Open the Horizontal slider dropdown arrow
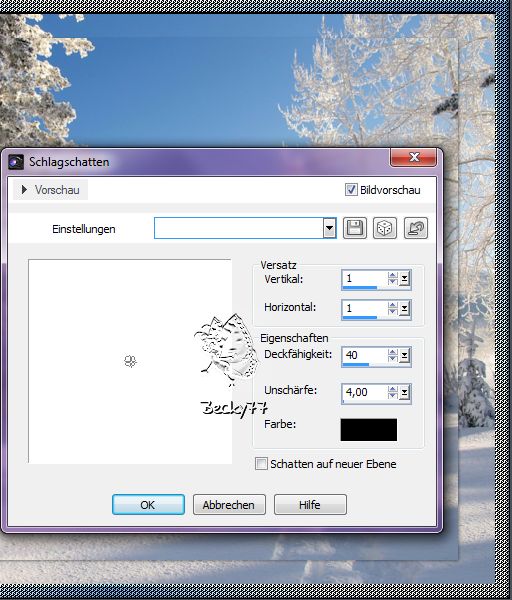The width and height of the screenshot is (512, 600). [x=404, y=308]
